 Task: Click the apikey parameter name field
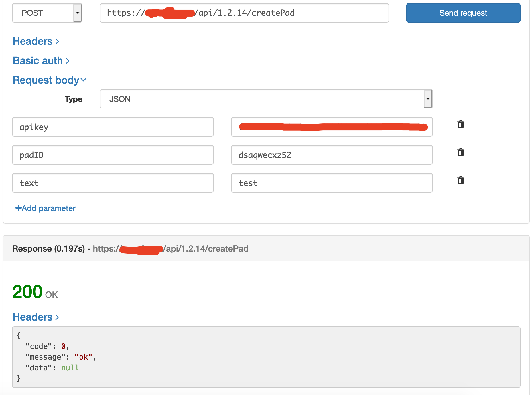click(x=113, y=127)
